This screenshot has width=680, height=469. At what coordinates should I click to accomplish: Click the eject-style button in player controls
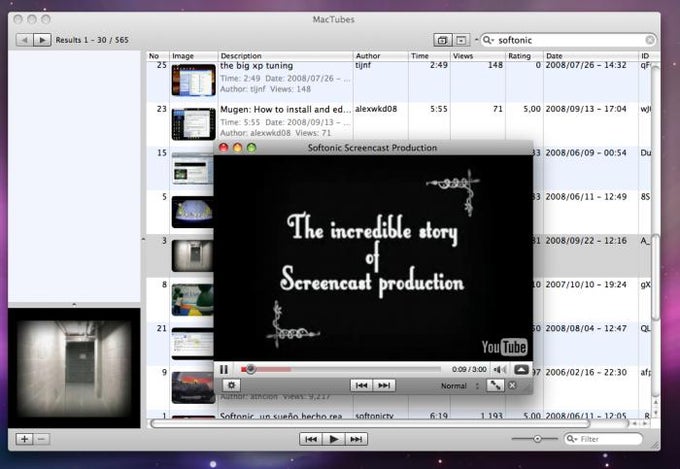click(521, 370)
